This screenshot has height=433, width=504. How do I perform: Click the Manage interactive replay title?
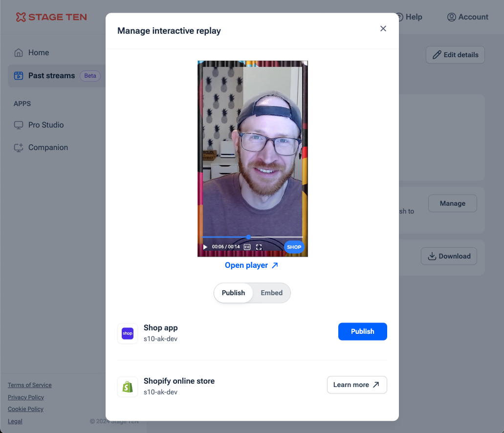(x=169, y=31)
